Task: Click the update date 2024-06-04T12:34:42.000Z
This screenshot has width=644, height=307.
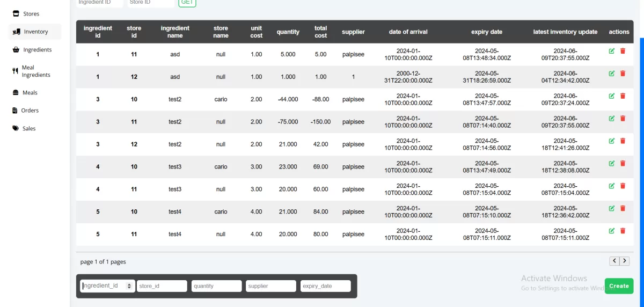Action: (x=565, y=77)
